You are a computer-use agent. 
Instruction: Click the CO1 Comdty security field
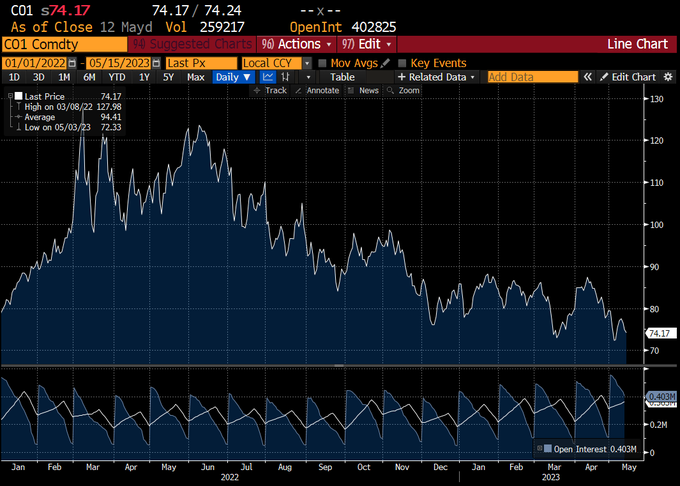point(65,44)
